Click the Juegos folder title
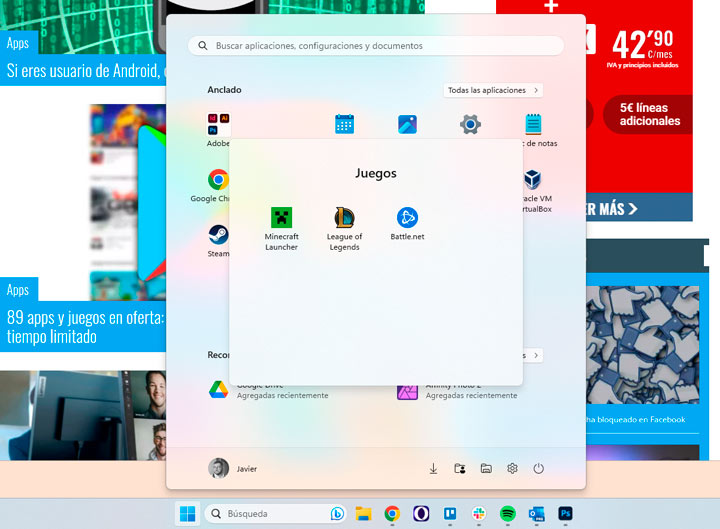Screen dimensions: 720x529 tap(376, 173)
